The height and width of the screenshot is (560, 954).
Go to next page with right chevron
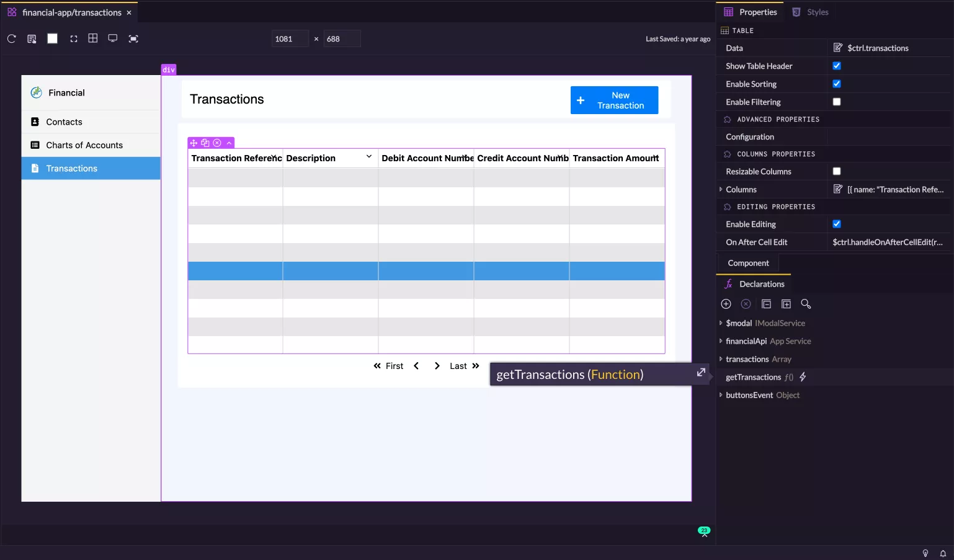437,366
